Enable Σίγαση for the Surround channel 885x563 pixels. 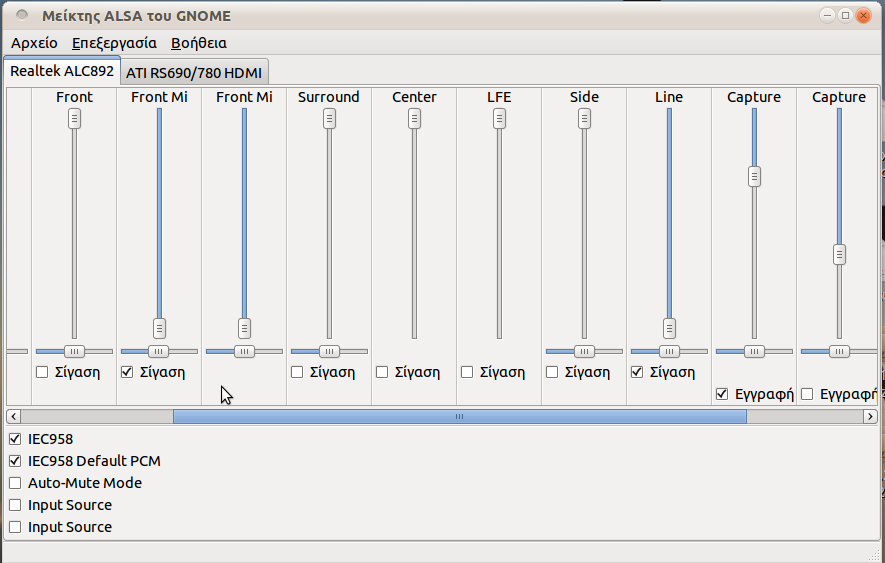point(297,372)
